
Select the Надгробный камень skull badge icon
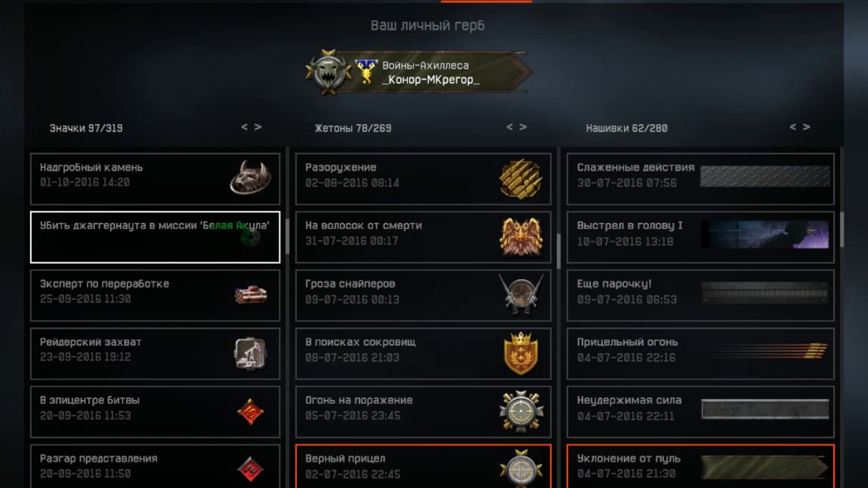250,178
